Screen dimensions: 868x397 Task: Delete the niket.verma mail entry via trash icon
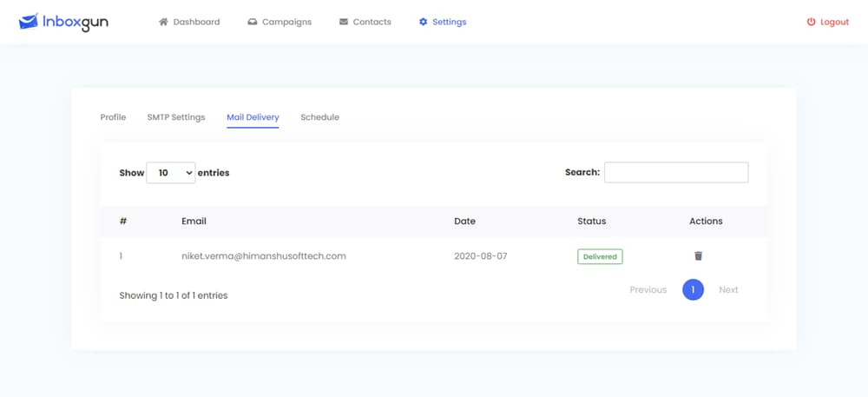click(699, 255)
